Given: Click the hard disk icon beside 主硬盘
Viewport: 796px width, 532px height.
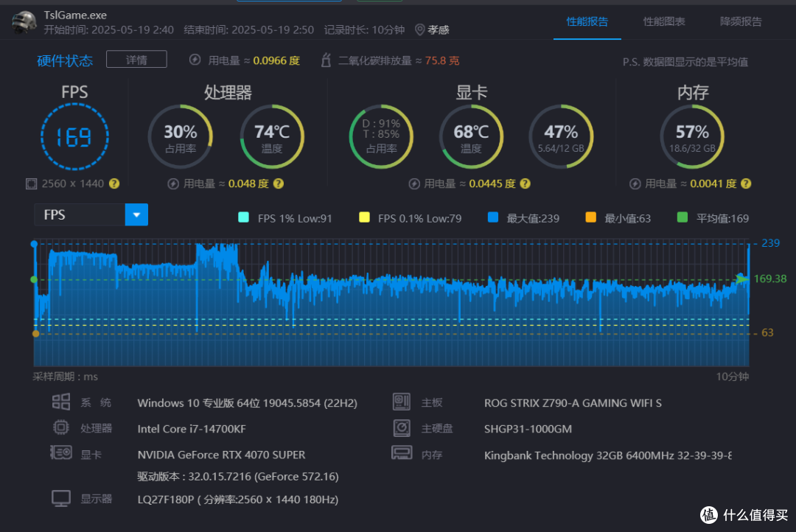Looking at the screenshot, I should 402,428.
